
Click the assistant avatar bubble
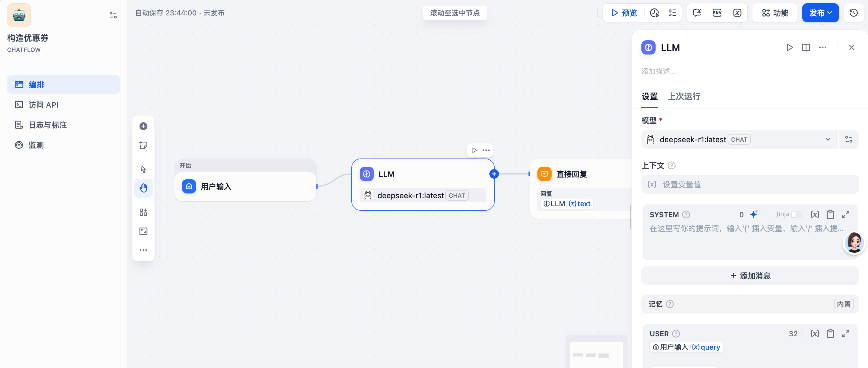pos(854,243)
